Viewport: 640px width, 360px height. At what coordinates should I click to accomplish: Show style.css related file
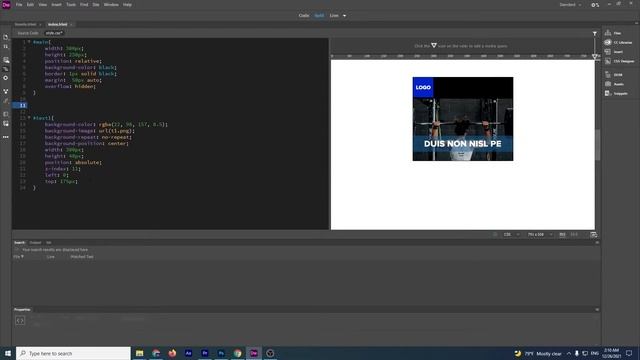tap(54, 33)
